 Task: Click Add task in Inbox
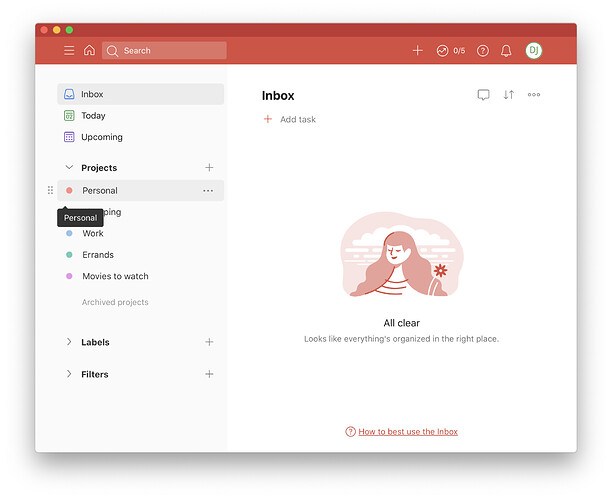tap(298, 119)
